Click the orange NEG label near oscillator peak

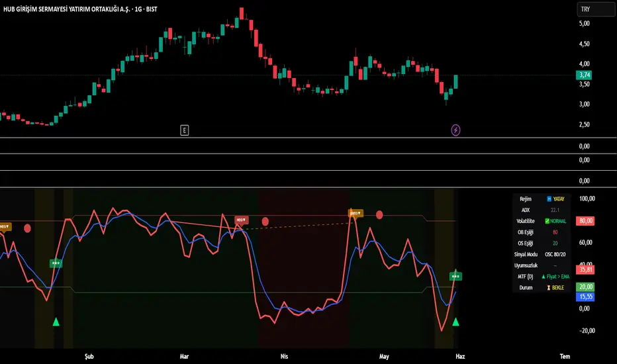coord(356,213)
